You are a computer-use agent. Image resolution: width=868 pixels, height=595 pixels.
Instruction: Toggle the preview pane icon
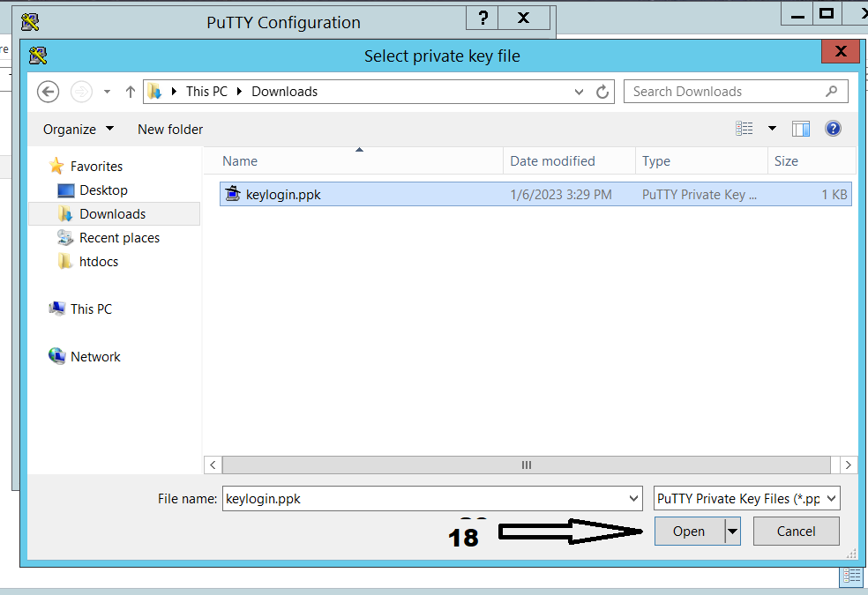click(801, 129)
